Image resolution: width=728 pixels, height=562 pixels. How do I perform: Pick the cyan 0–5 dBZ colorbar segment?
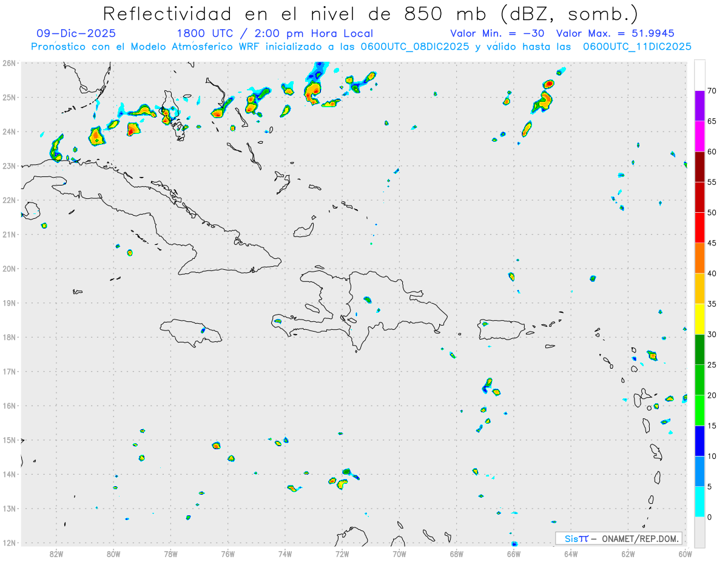click(699, 501)
